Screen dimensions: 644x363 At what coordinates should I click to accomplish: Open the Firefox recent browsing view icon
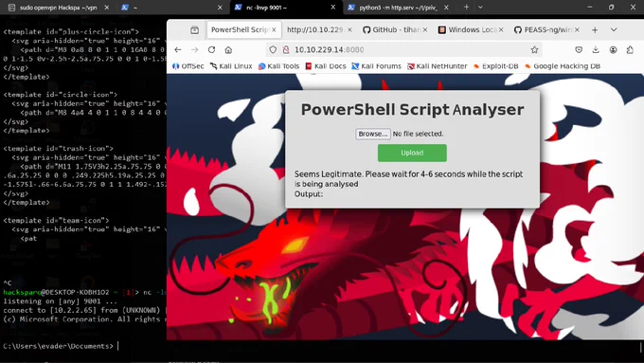195,30
